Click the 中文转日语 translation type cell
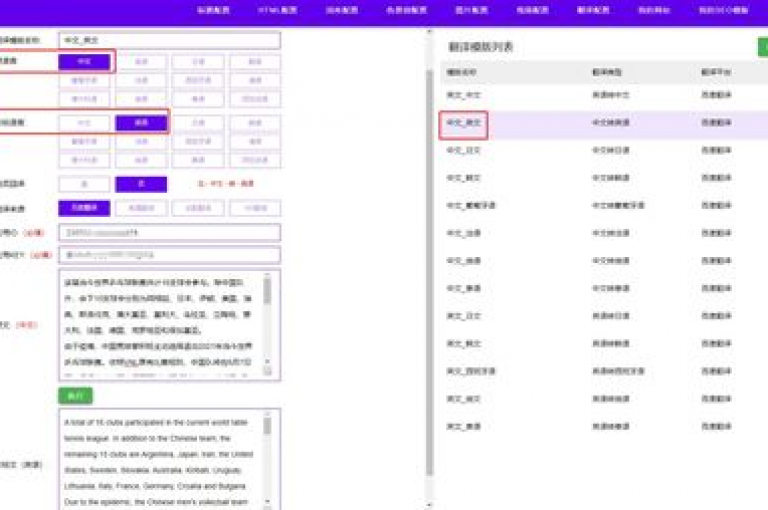This screenshot has width=768, height=510. click(611, 150)
